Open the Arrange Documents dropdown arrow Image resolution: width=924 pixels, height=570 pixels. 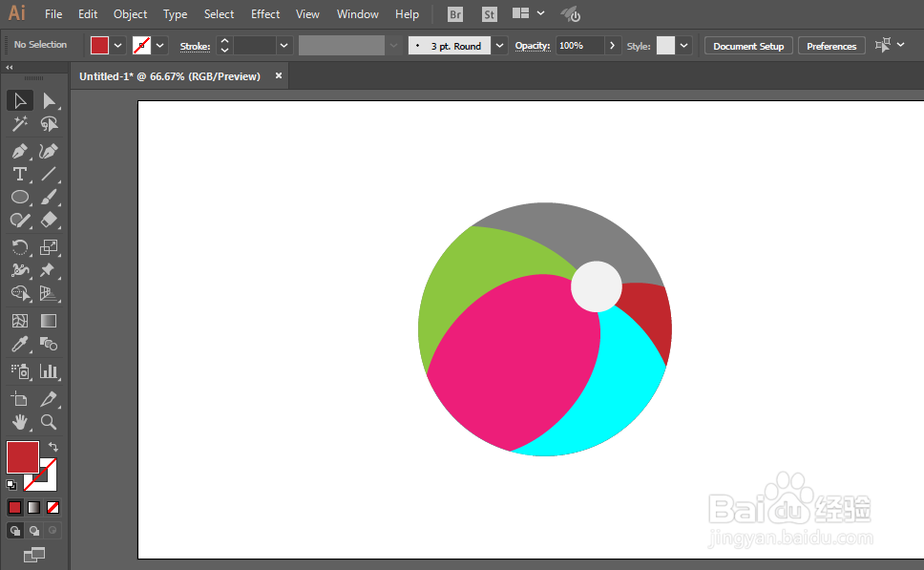point(540,13)
